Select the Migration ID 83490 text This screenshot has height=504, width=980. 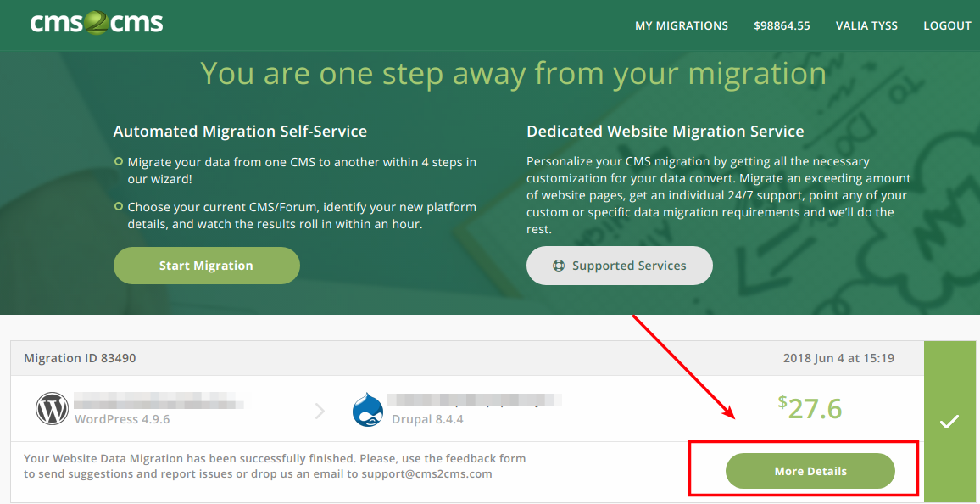tap(80, 358)
